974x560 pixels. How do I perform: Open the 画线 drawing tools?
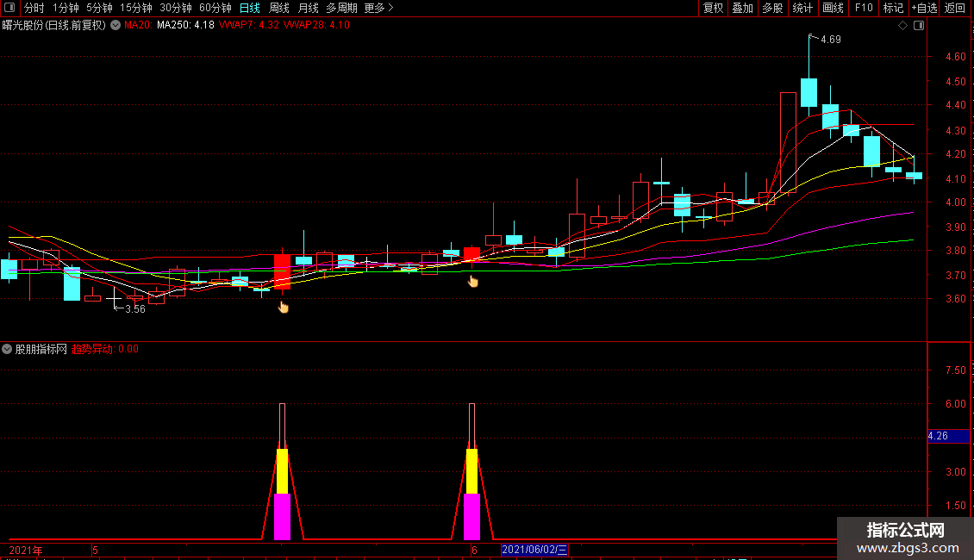coord(833,8)
